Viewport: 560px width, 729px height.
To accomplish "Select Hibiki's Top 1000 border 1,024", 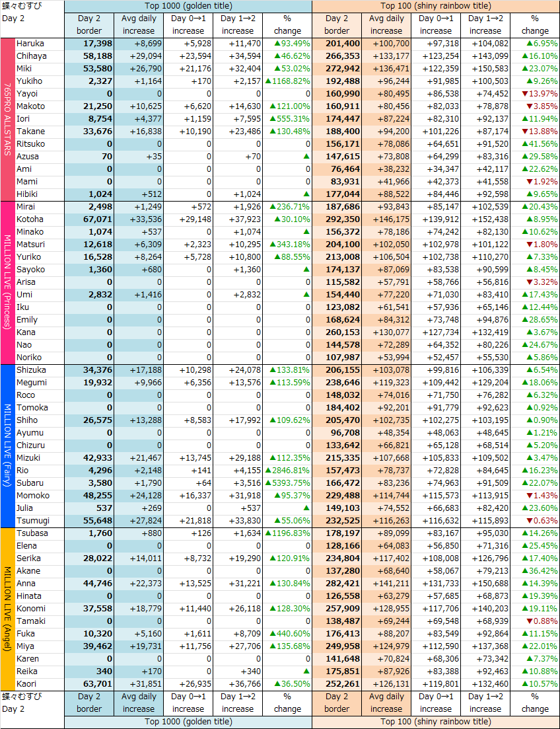I will 89,194.
